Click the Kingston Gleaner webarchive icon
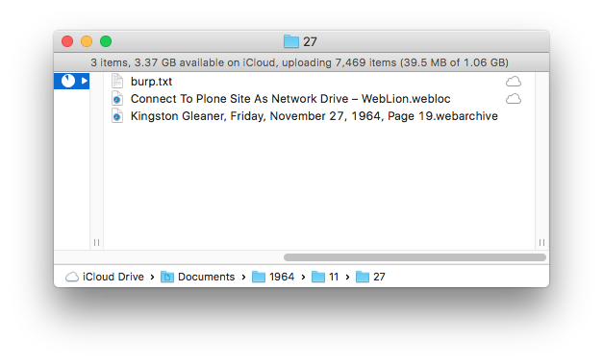The image size is (603, 364). pyautogui.click(x=117, y=116)
